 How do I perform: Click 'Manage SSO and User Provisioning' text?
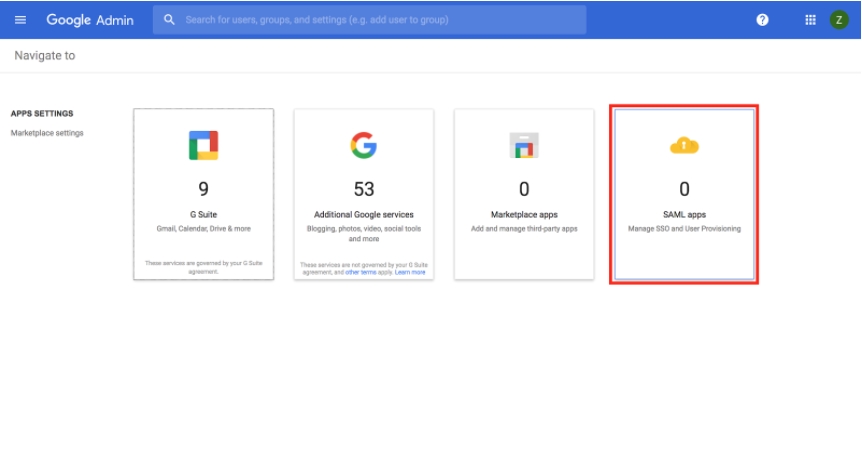tap(684, 229)
